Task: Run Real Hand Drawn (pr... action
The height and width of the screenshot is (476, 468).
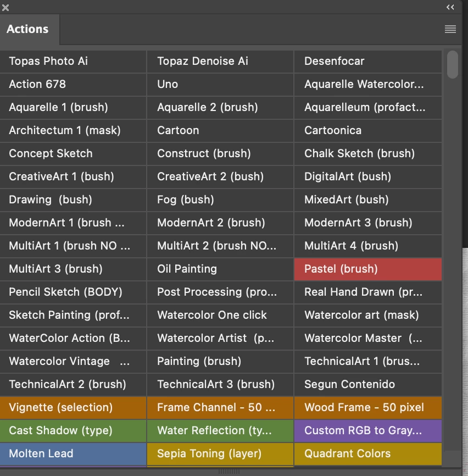Action: (x=368, y=292)
